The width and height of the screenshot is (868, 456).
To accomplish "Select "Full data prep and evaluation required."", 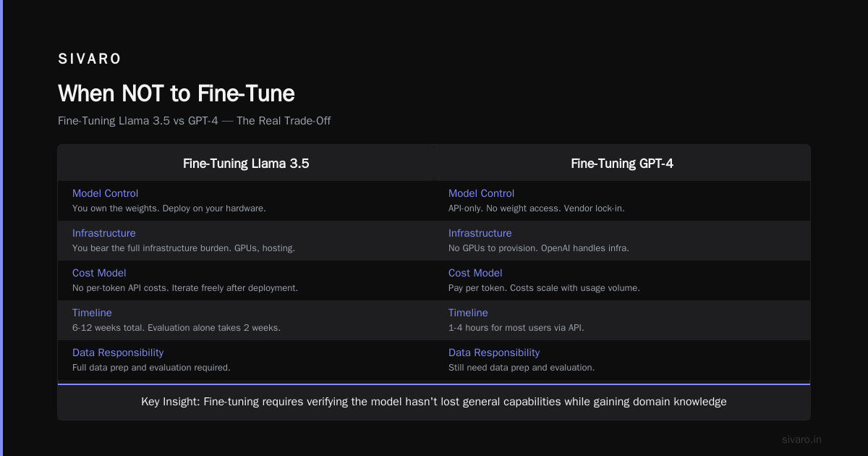I will click(x=151, y=368).
